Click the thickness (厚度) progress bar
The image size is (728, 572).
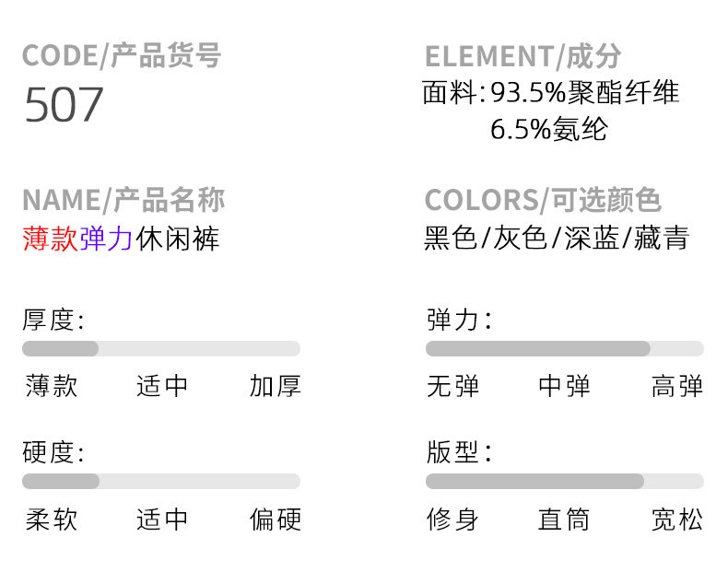[161, 348]
